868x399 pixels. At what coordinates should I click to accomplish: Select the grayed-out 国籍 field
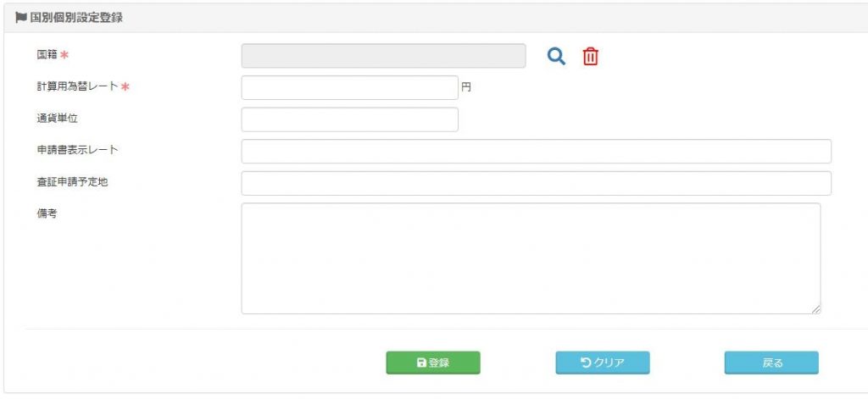point(383,56)
